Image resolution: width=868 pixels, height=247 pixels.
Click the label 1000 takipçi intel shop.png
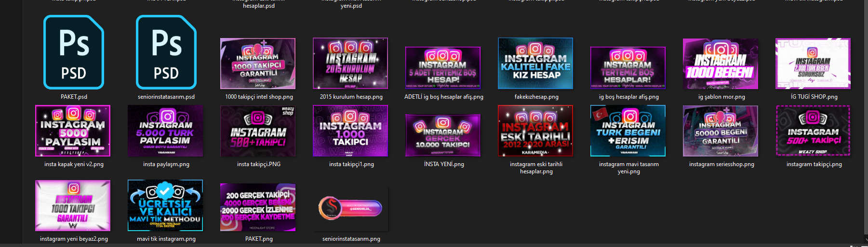coord(259,97)
